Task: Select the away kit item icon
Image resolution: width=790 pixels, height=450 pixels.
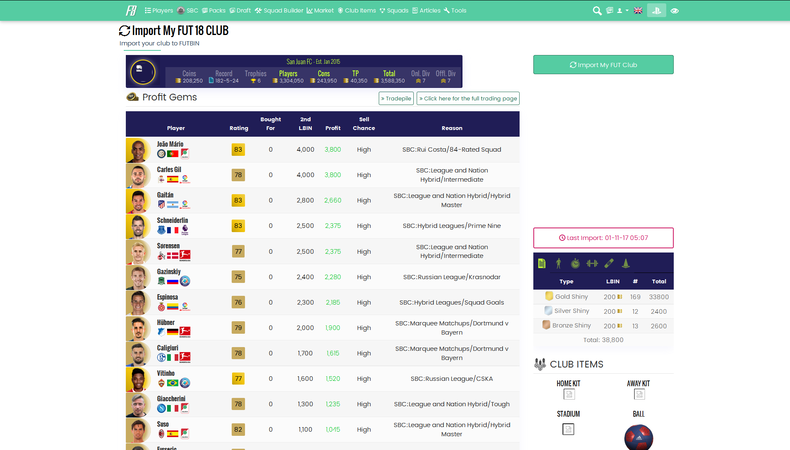Action: (x=638, y=394)
